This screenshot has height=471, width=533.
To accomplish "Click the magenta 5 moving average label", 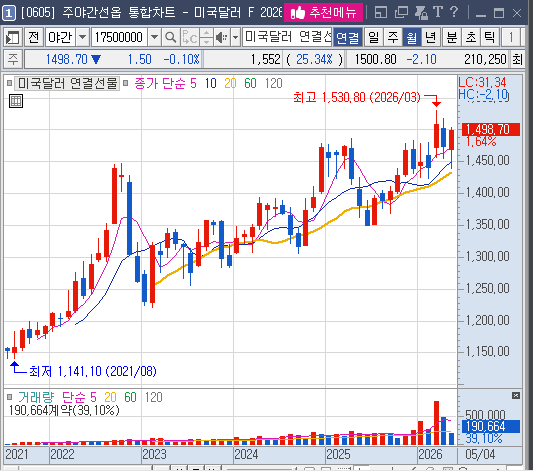I will click(x=193, y=83).
